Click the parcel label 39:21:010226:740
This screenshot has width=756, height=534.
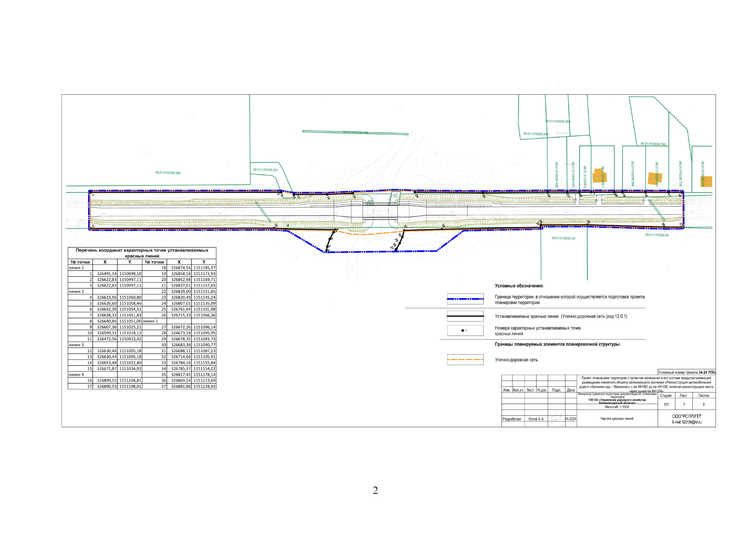[653, 144]
